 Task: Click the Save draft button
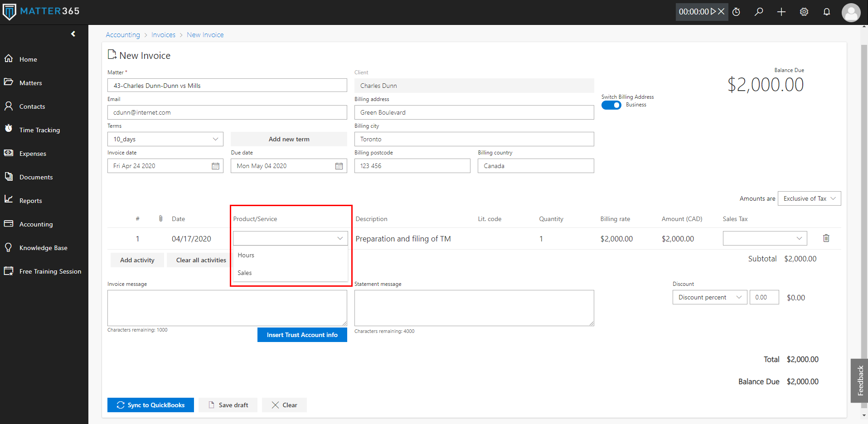pos(228,405)
